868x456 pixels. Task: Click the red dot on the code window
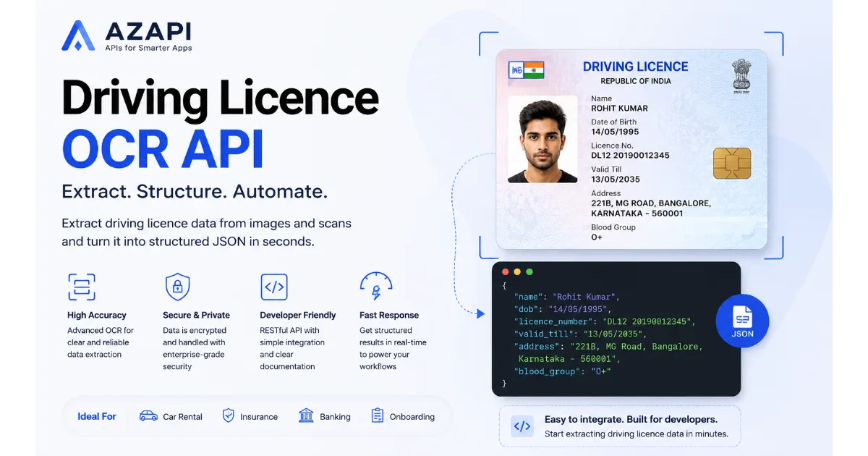coord(505,272)
